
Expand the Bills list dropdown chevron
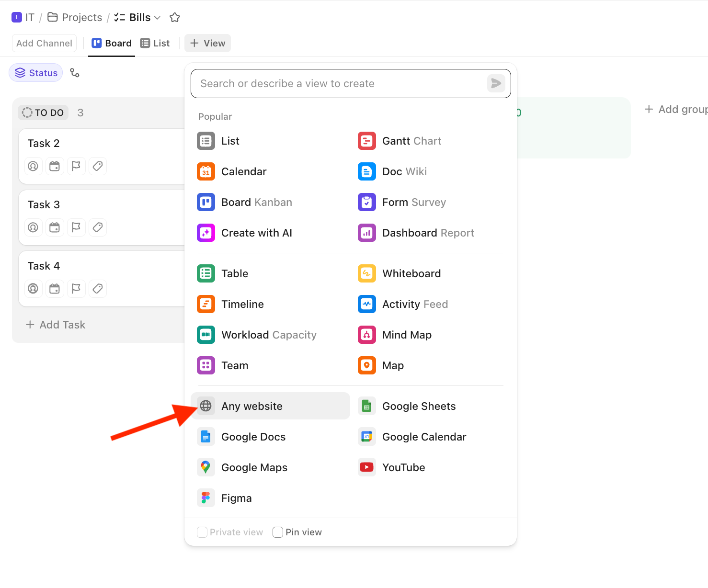pyautogui.click(x=157, y=18)
